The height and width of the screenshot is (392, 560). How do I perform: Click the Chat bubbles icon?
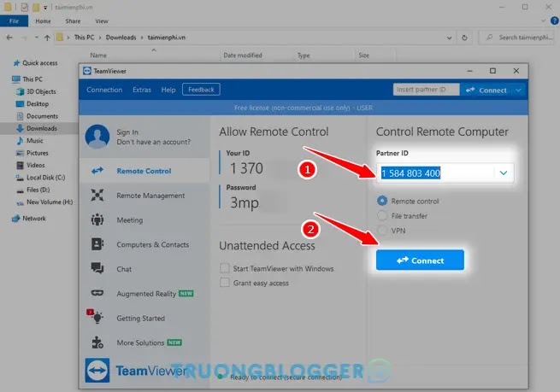97,268
